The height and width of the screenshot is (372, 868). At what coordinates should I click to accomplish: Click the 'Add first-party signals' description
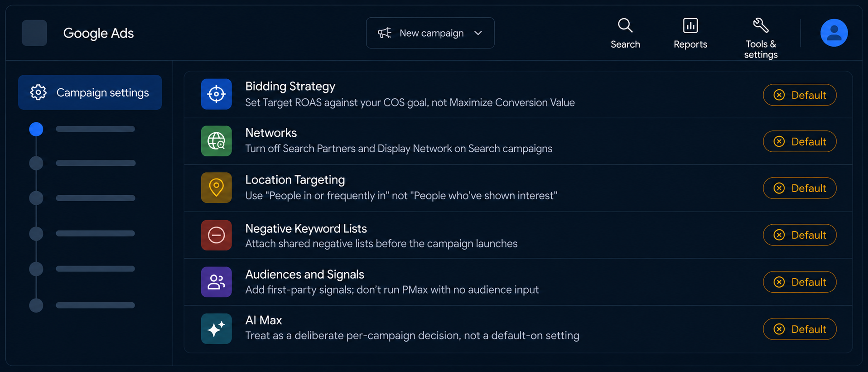392,290
